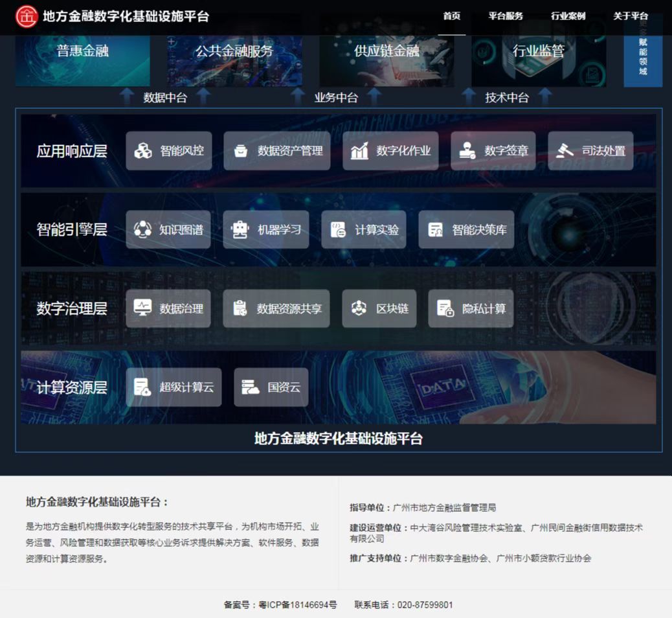Viewport: 672px width, 618px height.
Task: Open the 平台服务 menu item
Action: tap(506, 16)
